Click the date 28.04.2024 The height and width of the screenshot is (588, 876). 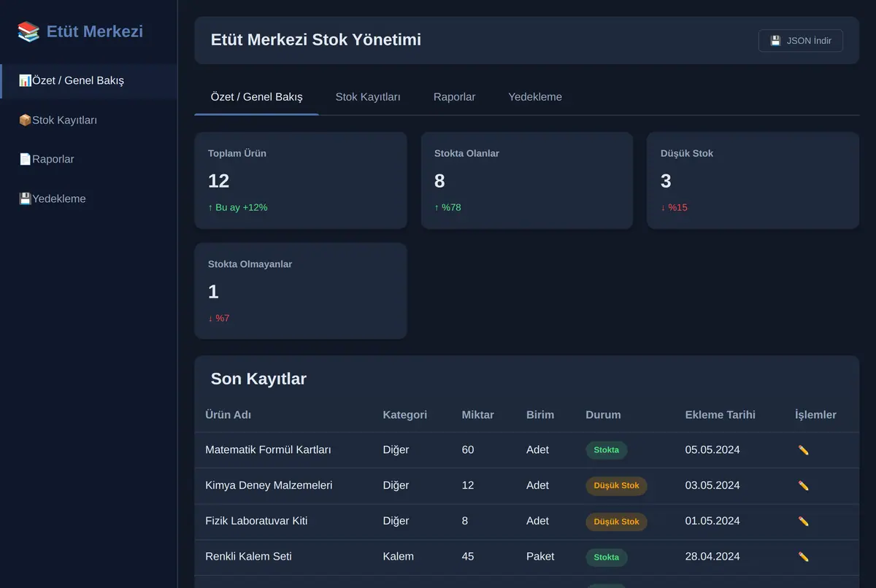712,557
